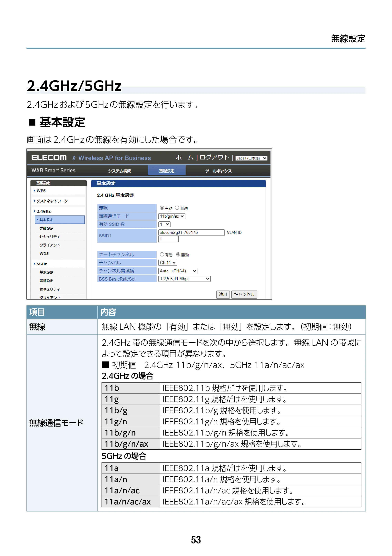
Task: Click the 適用 button
Action: point(223,294)
